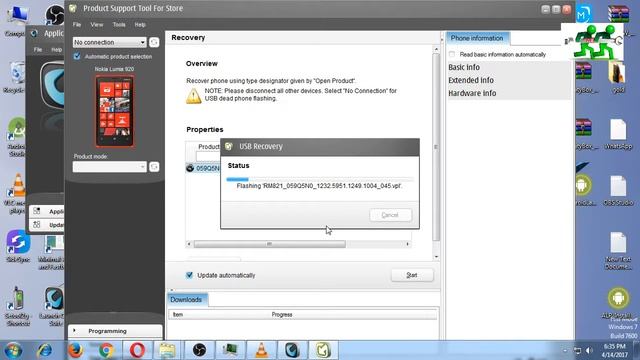The width and height of the screenshot is (640, 360).
Task: Click refresh icon beside connection dropdown
Action: pos(154,42)
